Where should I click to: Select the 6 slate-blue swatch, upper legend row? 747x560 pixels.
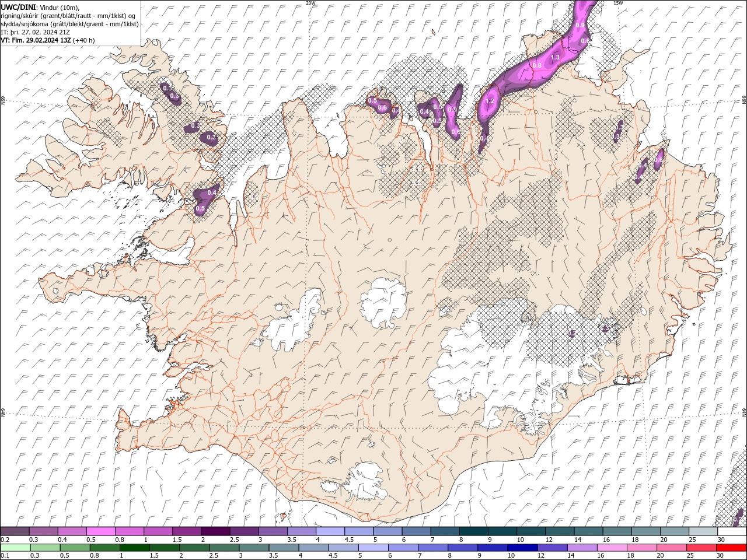coord(416,531)
